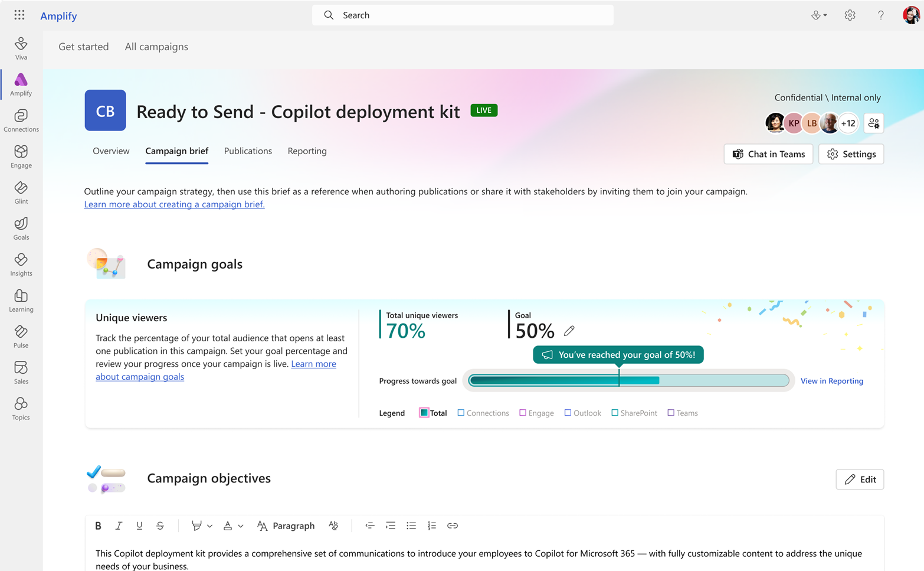Open Goals from the sidebar
Image resolution: width=924 pixels, height=571 pixels.
point(21,229)
